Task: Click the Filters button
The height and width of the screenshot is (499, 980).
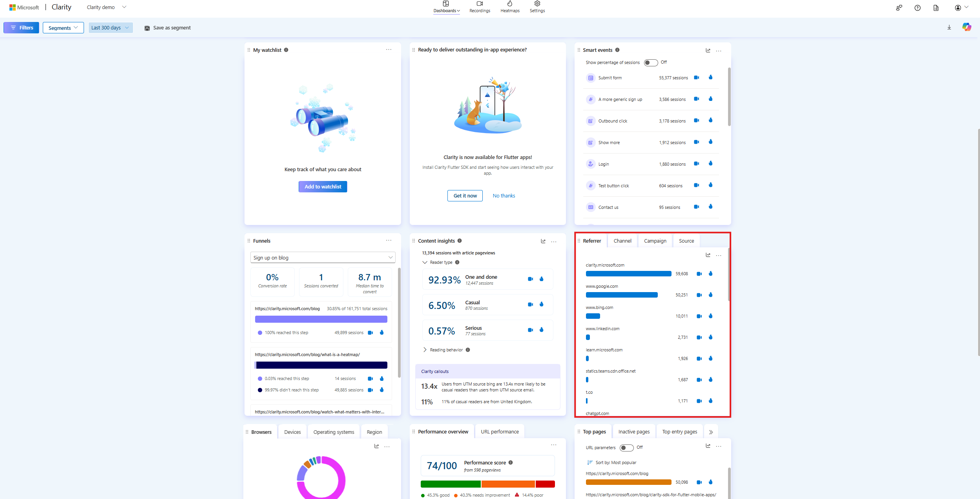Action: coord(21,28)
